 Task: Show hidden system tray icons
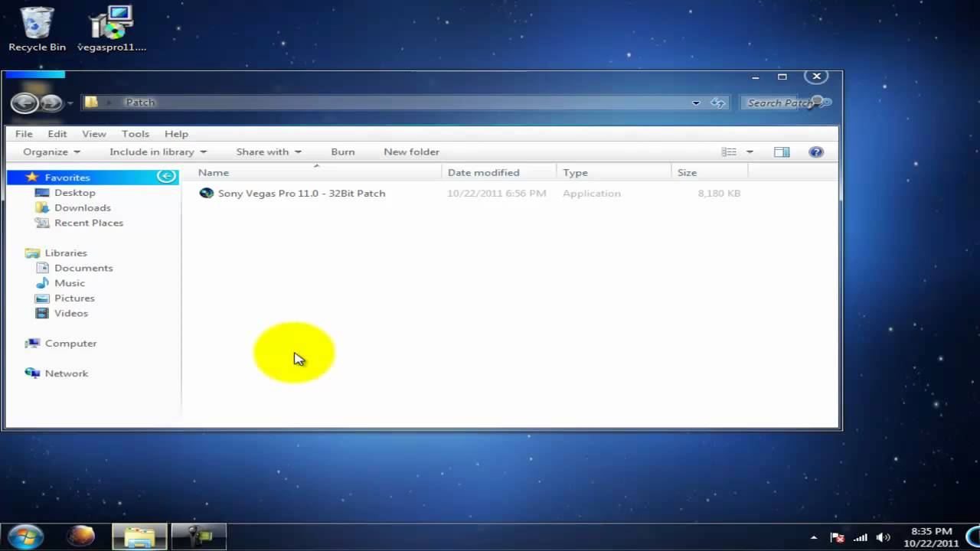tap(814, 537)
